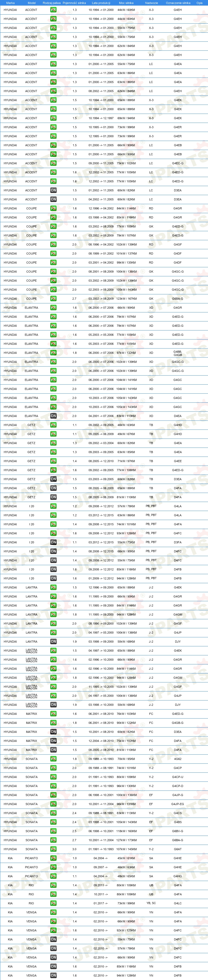
Task: Click diesel ON icon in VENGA 94kW / 128KM row
Action: [53, 975]
